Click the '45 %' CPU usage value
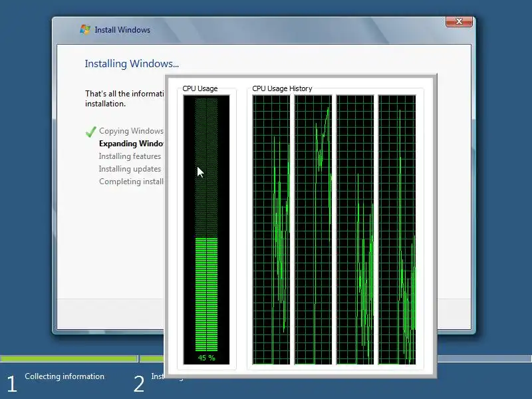Image resolution: width=532 pixels, height=399 pixels. 206,358
